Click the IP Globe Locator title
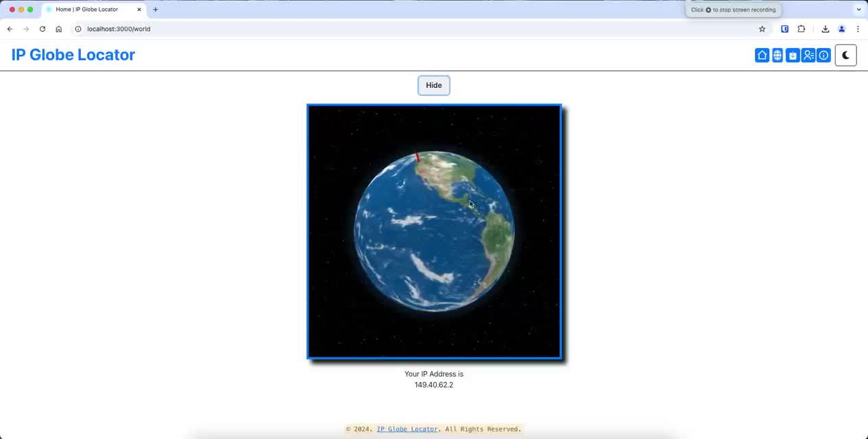Screen dimensions: 868x439 point(73,55)
